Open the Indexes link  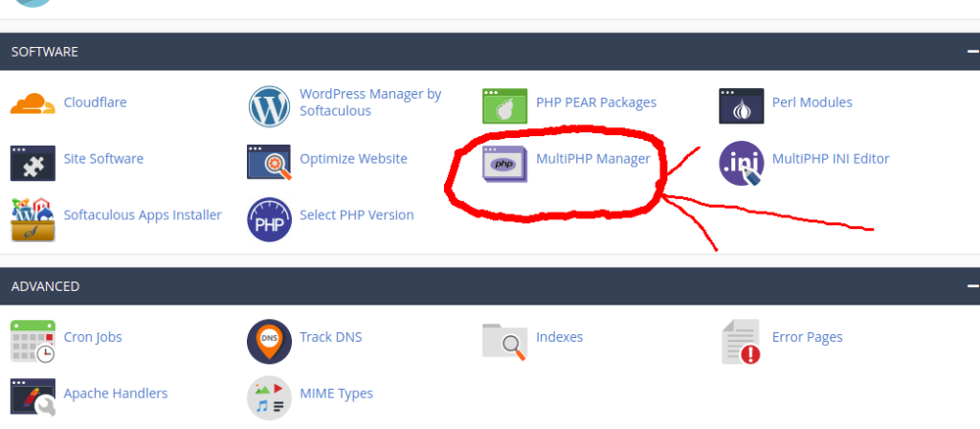tap(559, 337)
